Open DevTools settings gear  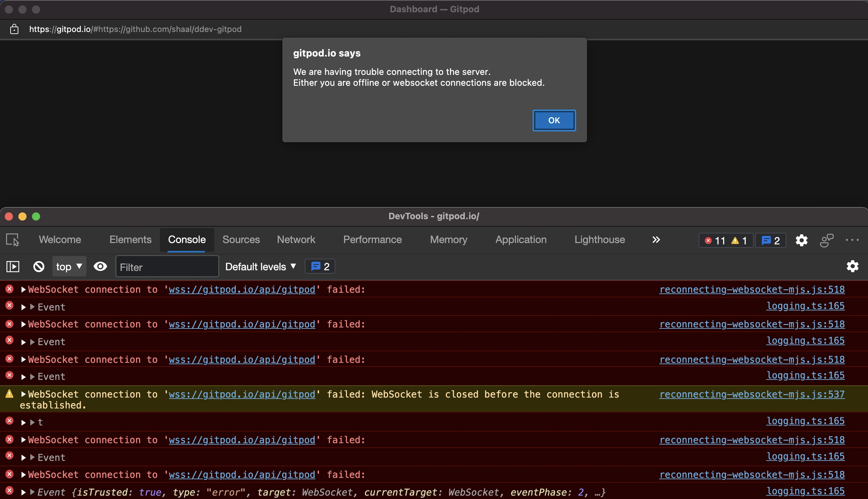[x=801, y=240]
